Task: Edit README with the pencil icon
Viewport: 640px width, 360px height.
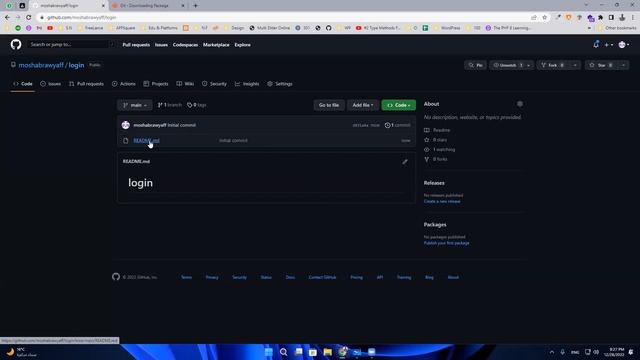Action: (x=405, y=162)
